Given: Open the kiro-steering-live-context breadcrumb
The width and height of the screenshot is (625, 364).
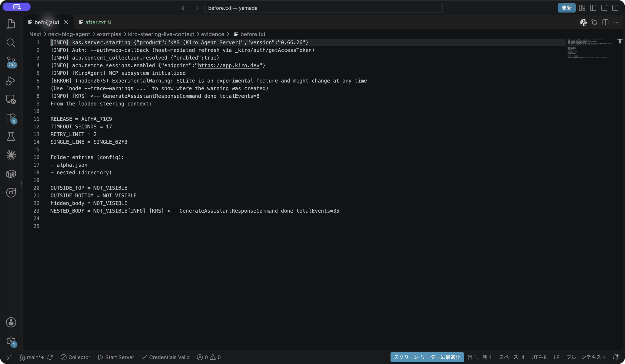Looking at the screenshot, I should point(161,34).
